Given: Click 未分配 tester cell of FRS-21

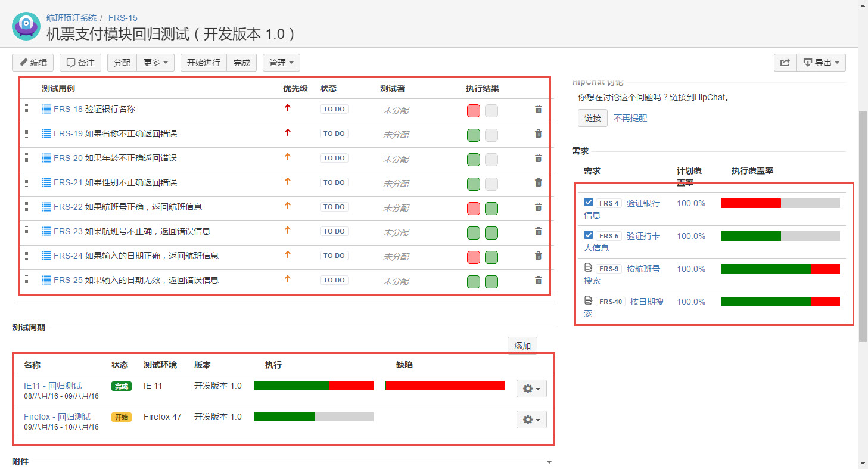Looking at the screenshot, I should click(x=396, y=184).
